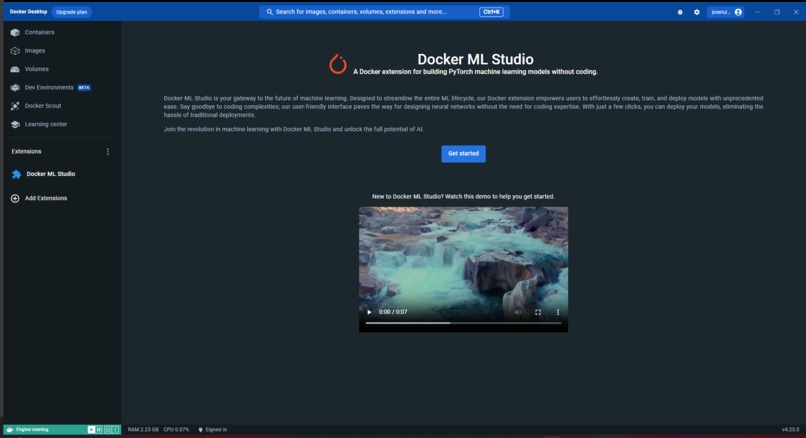
Task: Click the BETA badge beside Dev Environments
Action: [x=84, y=88]
